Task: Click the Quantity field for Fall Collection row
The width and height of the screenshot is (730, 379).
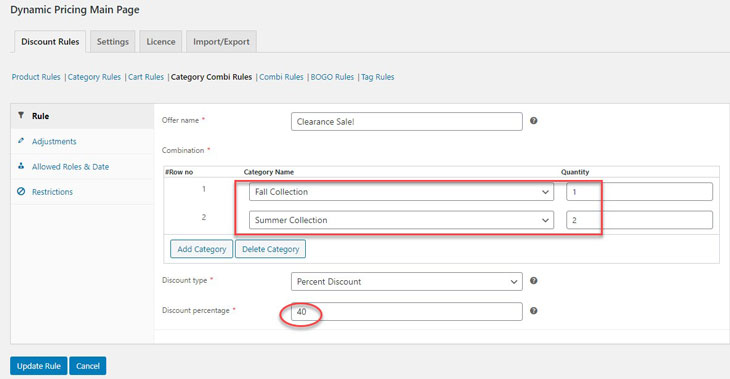Action: [639, 192]
